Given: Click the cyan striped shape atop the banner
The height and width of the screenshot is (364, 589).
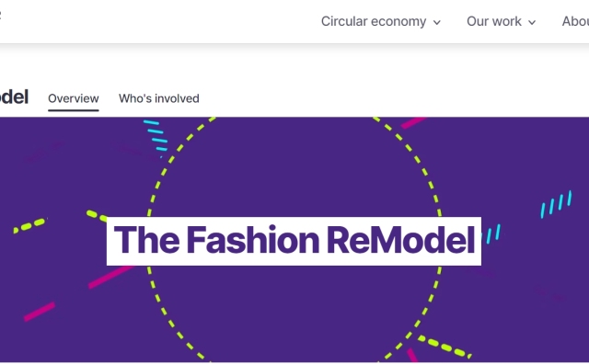Looking at the screenshot, I should click(x=156, y=137).
